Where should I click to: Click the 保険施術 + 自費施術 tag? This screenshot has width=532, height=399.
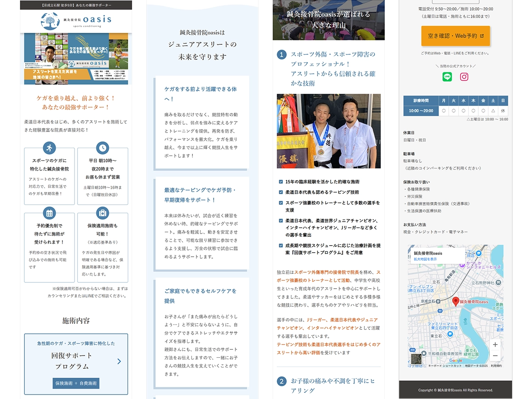(76, 383)
